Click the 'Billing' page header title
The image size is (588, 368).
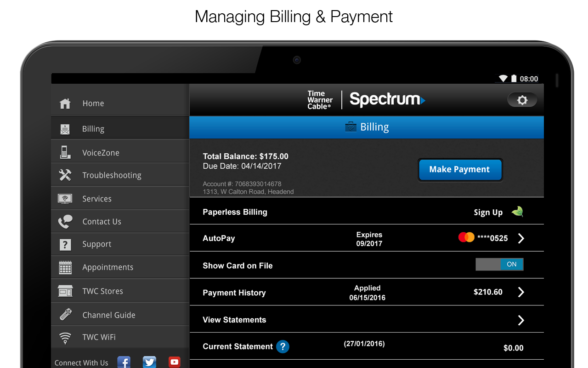pos(374,127)
